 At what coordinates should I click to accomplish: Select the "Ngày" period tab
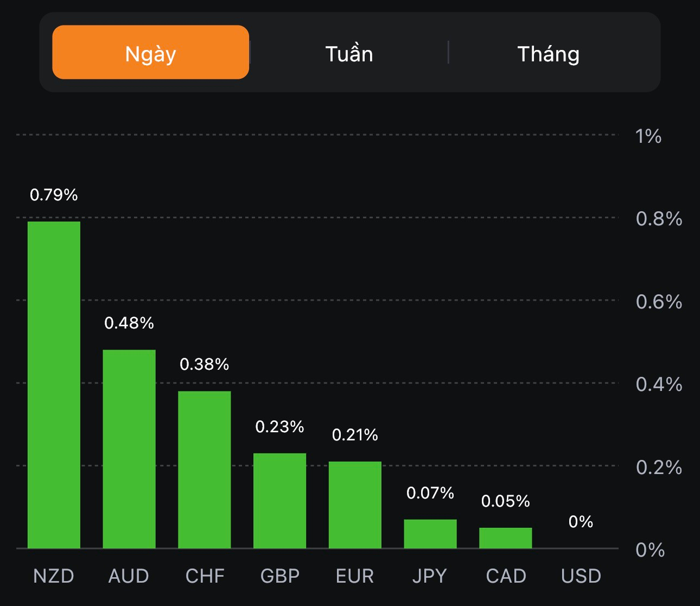(x=150, y=53)
